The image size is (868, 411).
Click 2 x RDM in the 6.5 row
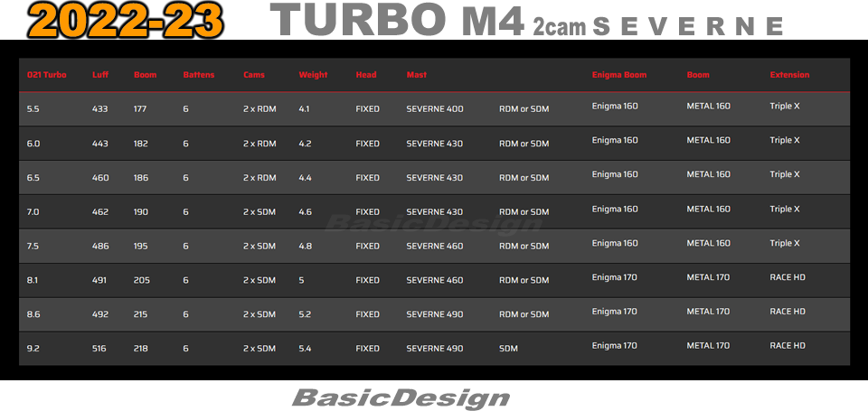[259, 178]
